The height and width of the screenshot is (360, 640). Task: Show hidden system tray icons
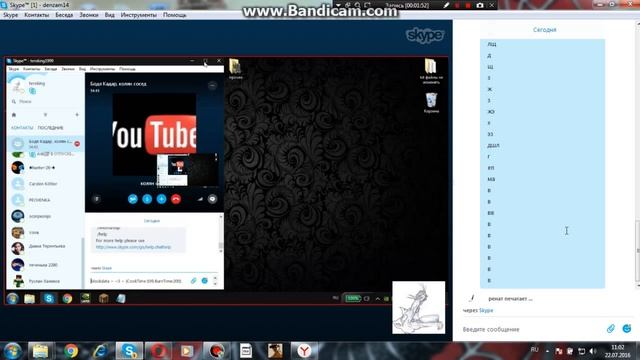[547, 351]
